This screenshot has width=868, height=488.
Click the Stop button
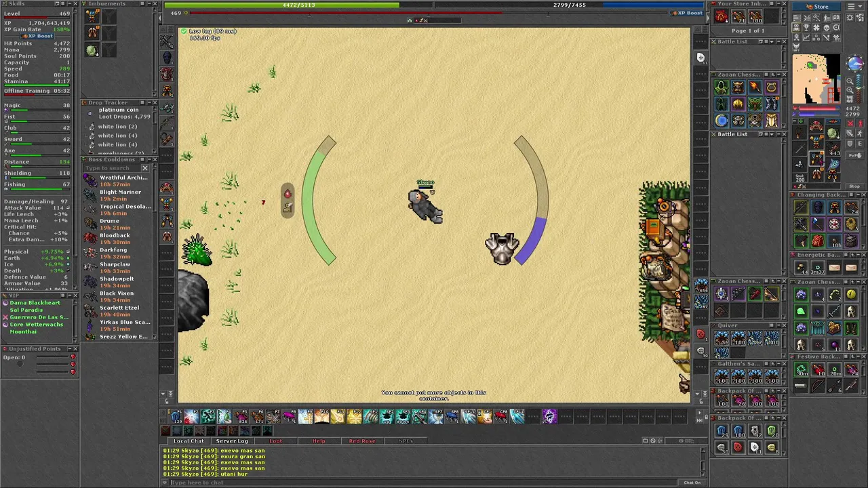(x=855, y=186)
